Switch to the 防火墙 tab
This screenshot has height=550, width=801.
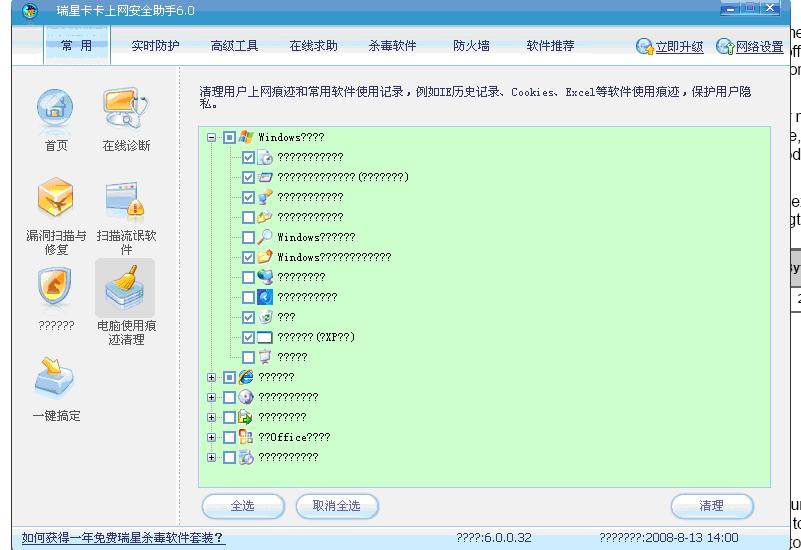pos(471,45)
